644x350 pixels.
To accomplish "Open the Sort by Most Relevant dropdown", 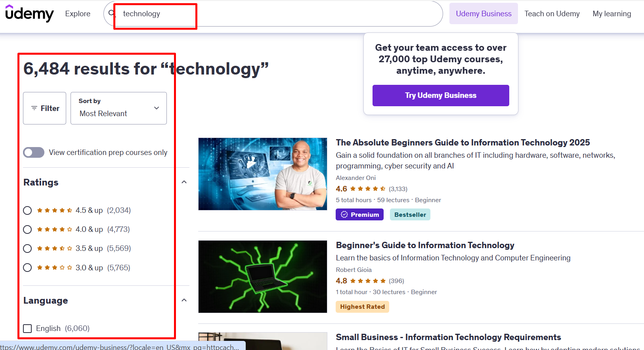I will pos(118,108).
